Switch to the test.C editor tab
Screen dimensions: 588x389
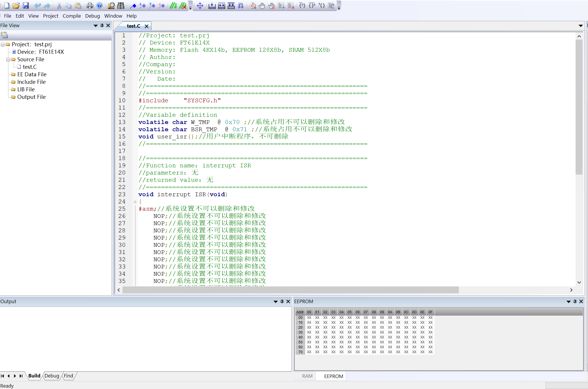coord(133,26)
